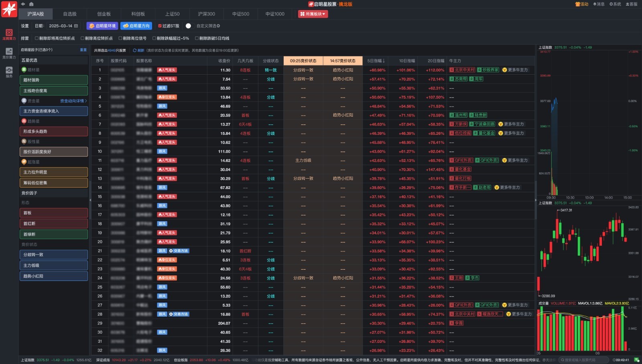Click the stock code search field
Viewport: 642px width, 364px height.
click(583, 360)
